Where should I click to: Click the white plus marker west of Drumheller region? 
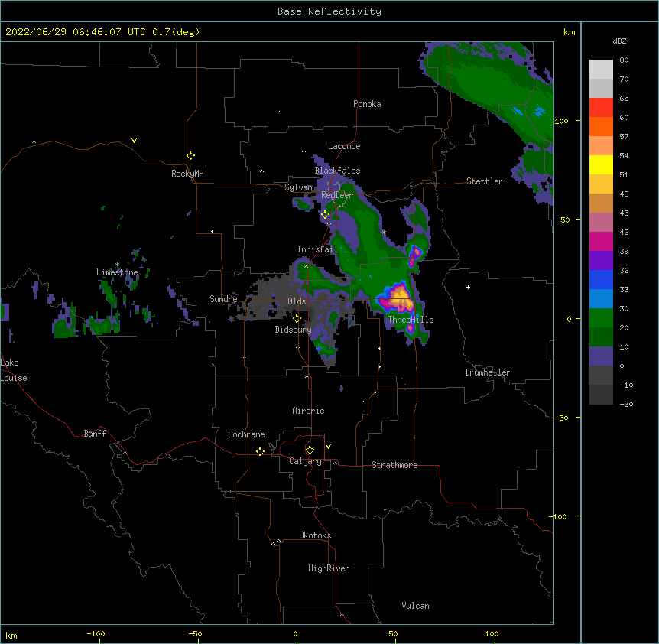click(x=468, y=287)
